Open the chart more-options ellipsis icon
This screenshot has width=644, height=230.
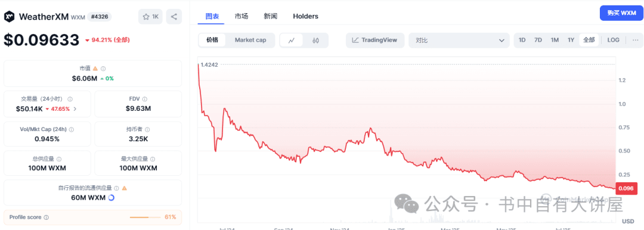[x=636, y=41]
